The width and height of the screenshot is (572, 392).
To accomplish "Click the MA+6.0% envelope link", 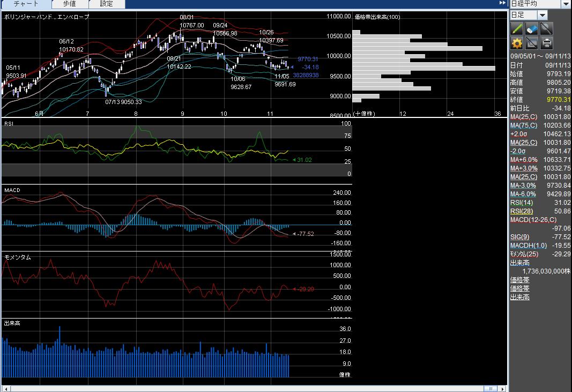I will tap(524, 159).
